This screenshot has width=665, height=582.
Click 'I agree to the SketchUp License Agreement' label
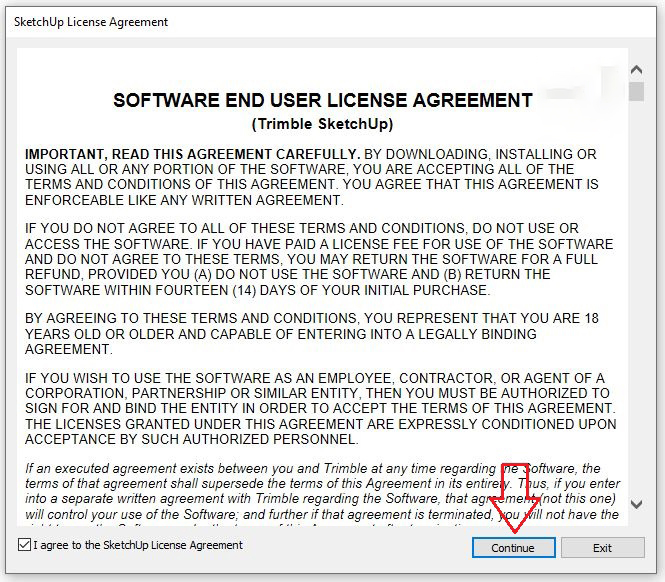[138, 545]
